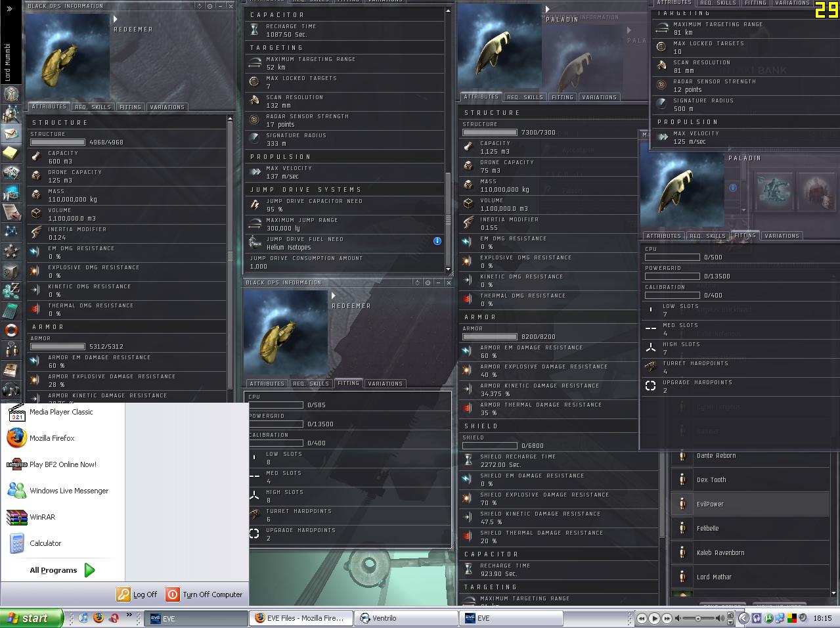Click the Log Off button
Screen dimensions: 840x628
tap(137, 594)
